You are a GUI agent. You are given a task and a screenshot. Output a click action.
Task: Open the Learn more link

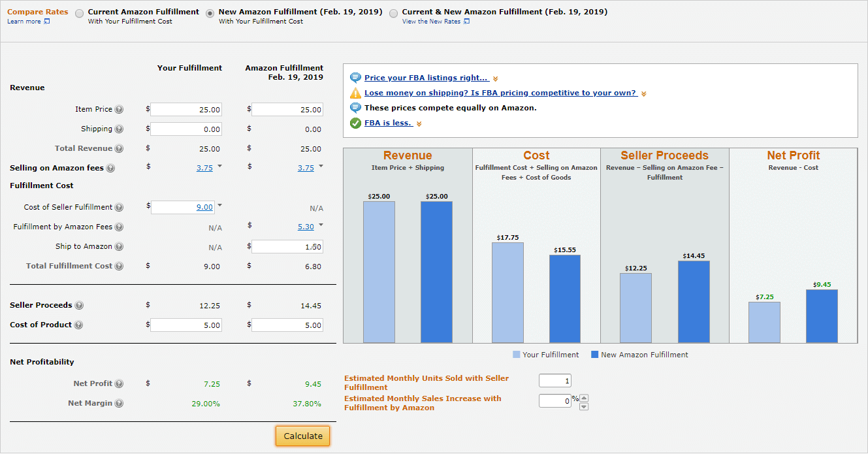point(24,22)
